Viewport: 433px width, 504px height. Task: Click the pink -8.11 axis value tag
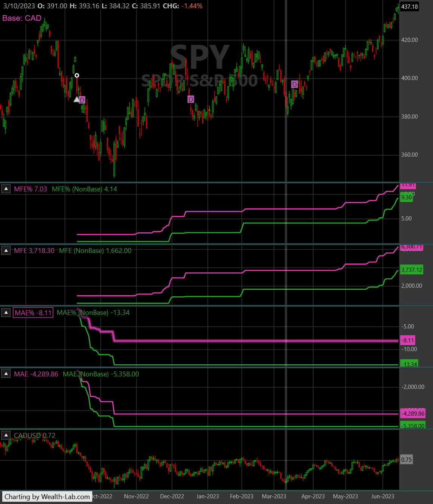coord(408,341)
